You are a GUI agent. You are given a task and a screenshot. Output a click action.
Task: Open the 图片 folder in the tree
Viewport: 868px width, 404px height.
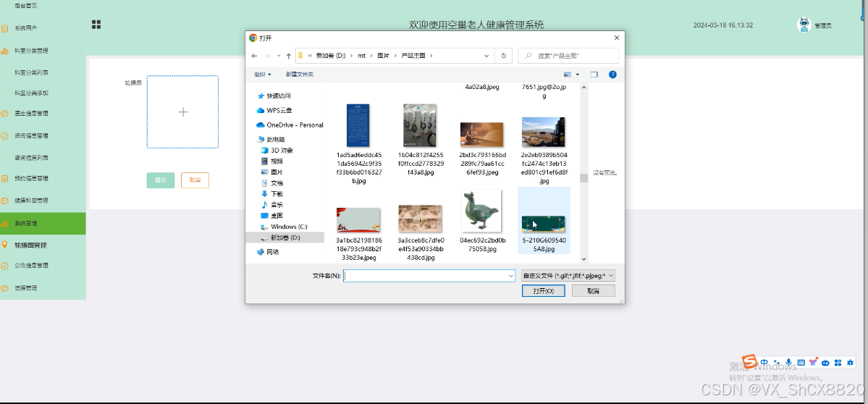pyautogui.click(x=271, y=172)
